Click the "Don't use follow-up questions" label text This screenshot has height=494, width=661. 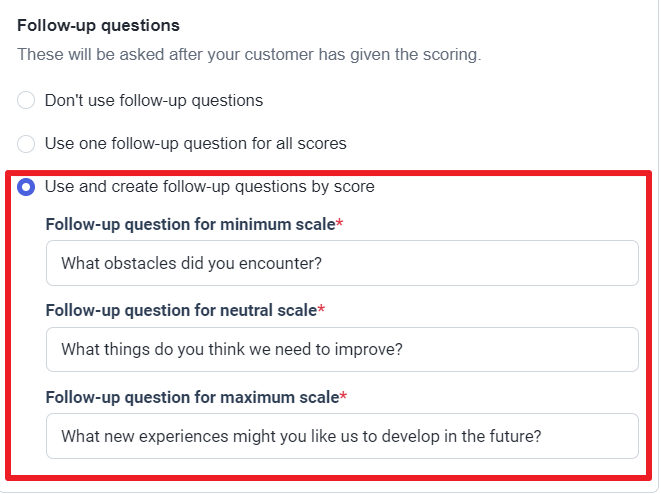(154, 100)
